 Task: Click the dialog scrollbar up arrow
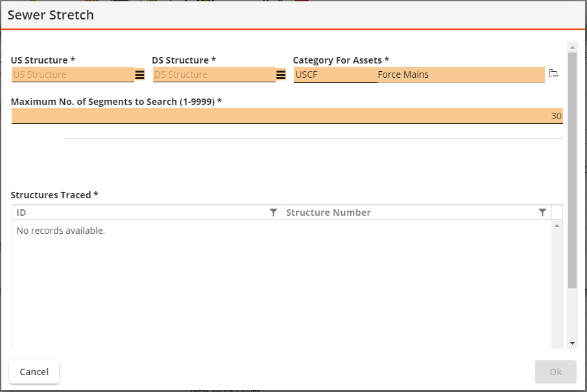[x=572, y=47]
